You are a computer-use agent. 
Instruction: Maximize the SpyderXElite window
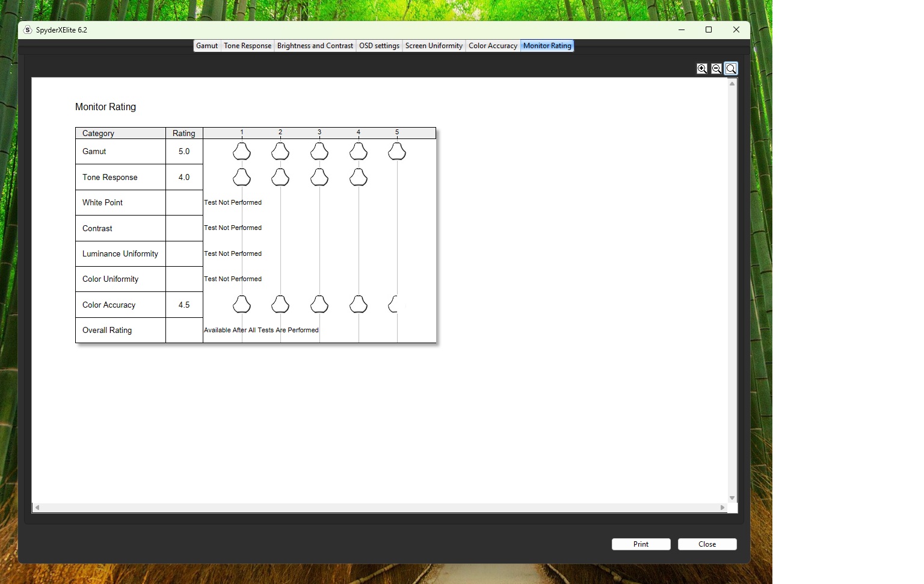(709, 30)
